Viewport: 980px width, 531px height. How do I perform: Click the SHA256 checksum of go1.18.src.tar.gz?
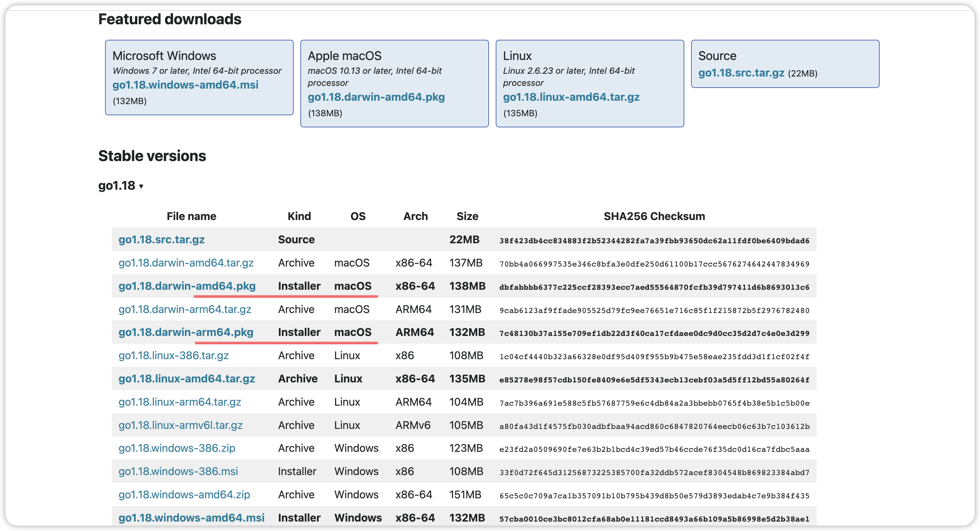pyautogui.click(x=654, y=241)
